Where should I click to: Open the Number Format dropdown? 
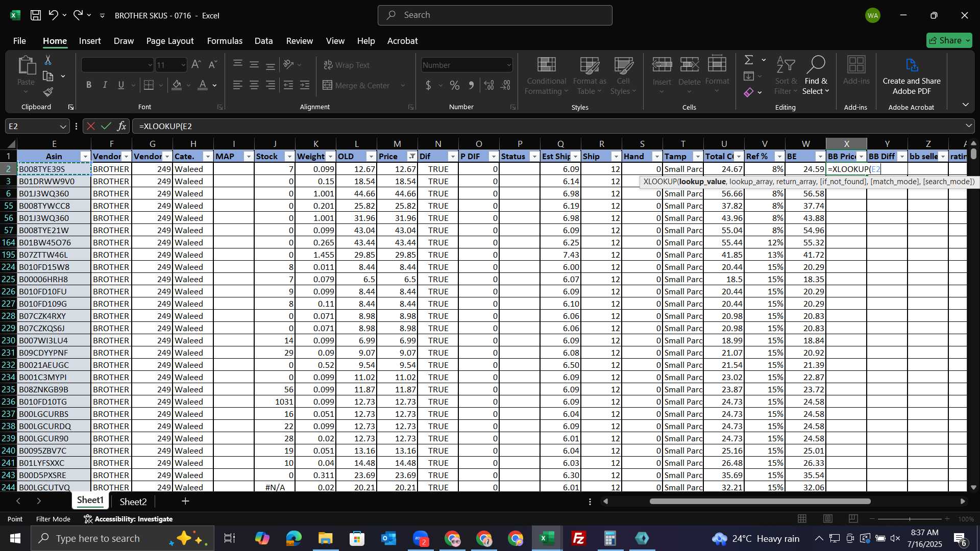[509, 65]
